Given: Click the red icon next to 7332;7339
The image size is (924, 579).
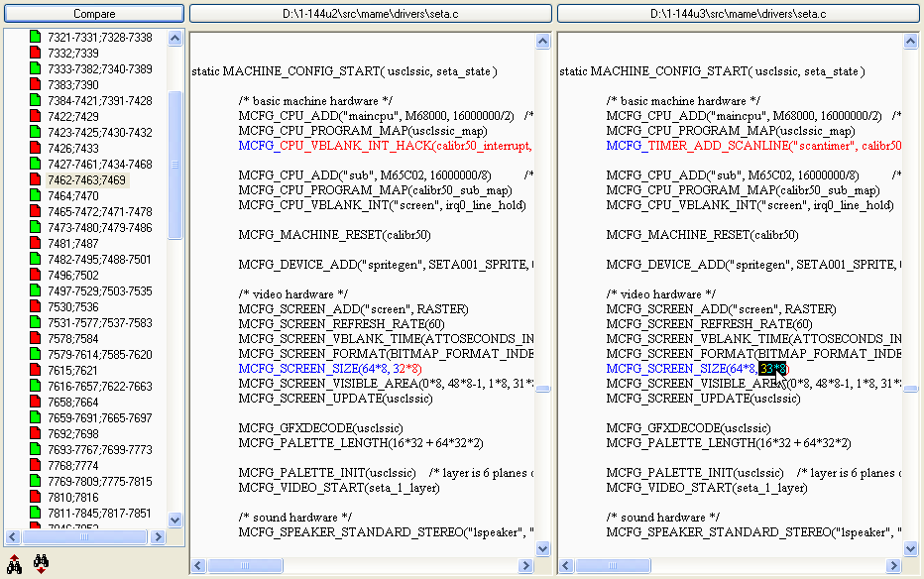Looking at the screenshot, I should [35, 54].
